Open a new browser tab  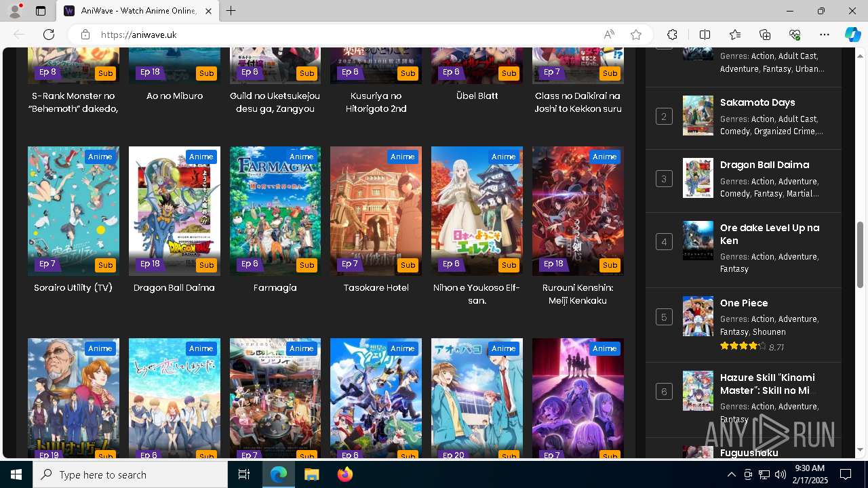[x=231, y=11]
